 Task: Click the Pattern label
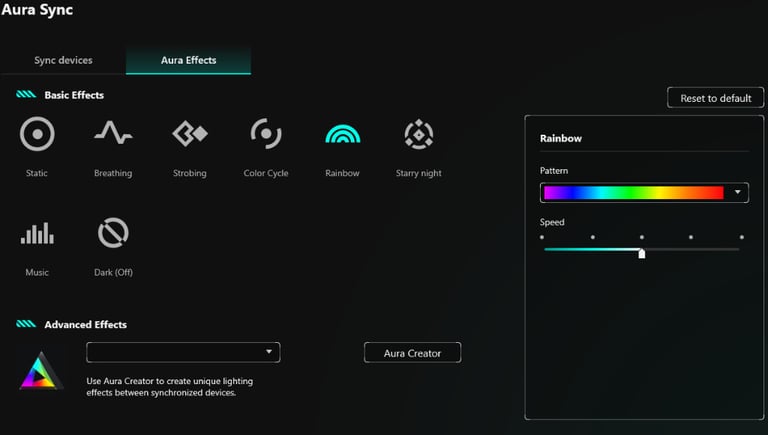[554, 170]
